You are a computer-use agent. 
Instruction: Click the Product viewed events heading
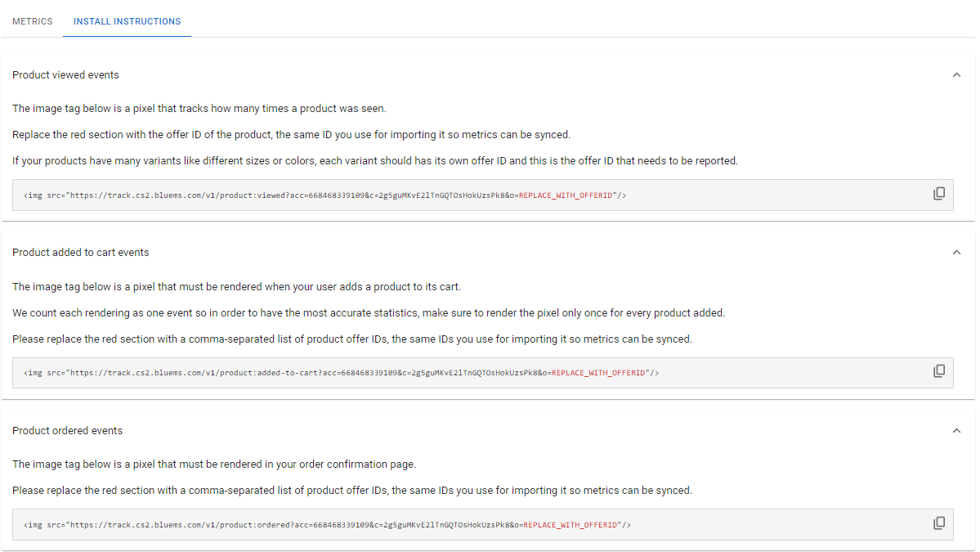[x=65, y=75]
